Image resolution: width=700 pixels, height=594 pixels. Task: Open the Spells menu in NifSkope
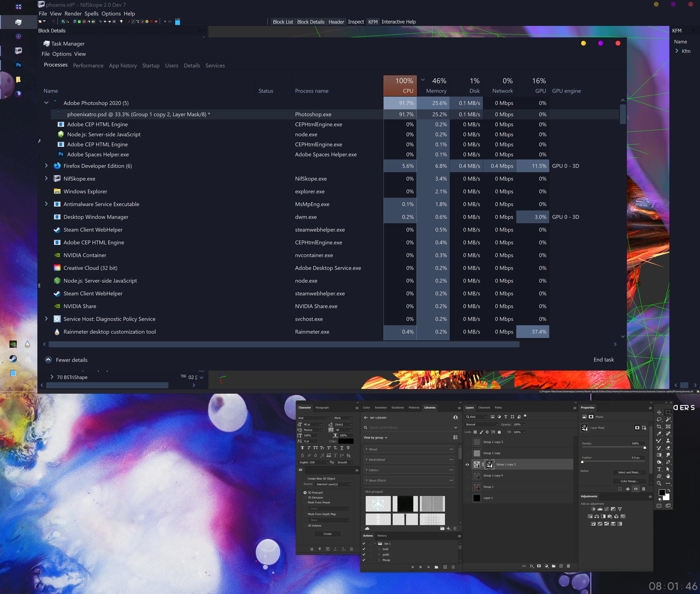coord(91,14)
